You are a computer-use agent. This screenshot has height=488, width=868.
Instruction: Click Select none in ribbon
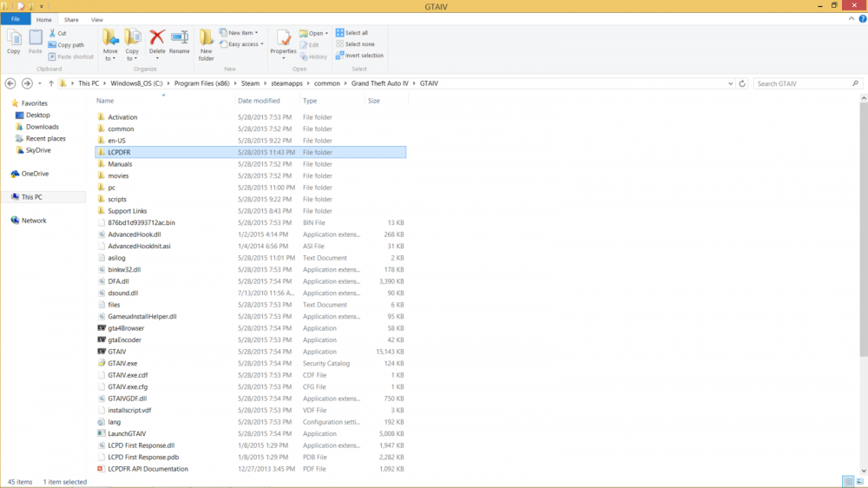(355, 44)
